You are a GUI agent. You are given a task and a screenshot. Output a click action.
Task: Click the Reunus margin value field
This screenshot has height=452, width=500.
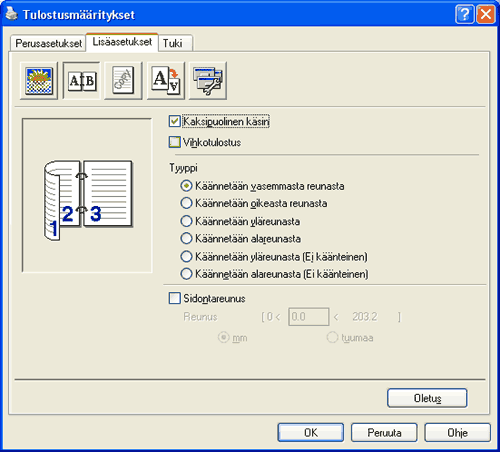309,317
